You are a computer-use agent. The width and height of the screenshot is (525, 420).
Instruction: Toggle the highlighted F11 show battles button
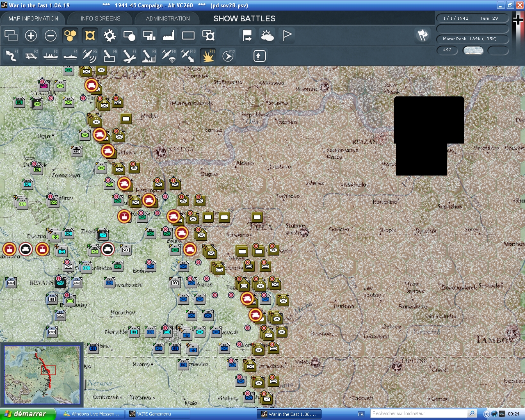click(x=208, y=56)
